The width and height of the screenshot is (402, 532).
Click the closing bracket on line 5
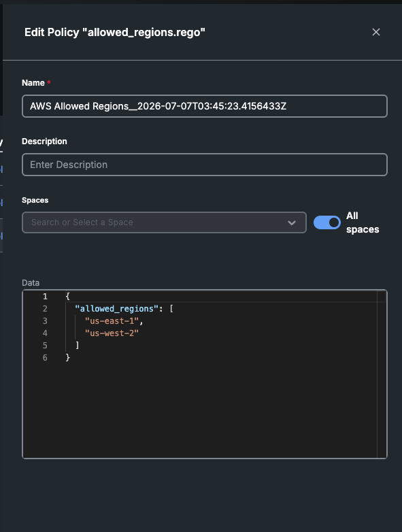tap(78, 346)
